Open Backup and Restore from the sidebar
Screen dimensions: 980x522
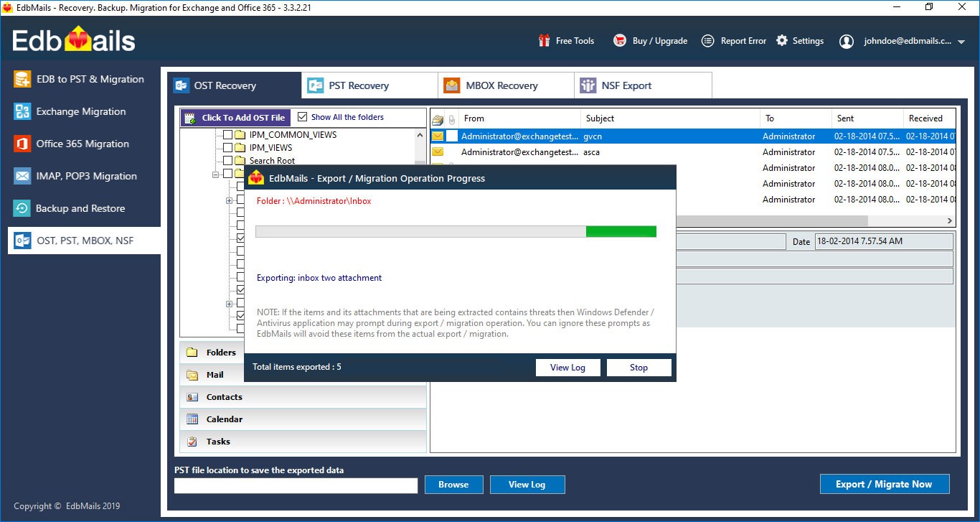(21, 208)
